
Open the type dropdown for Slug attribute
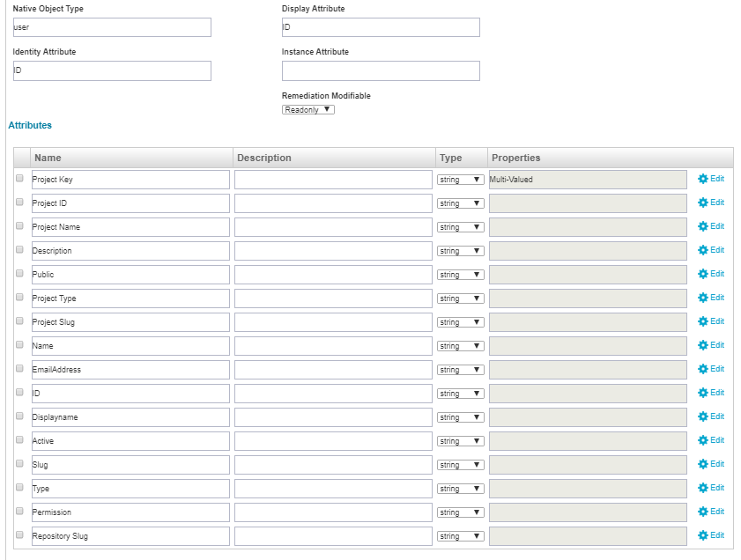click(x=461, y=465)
